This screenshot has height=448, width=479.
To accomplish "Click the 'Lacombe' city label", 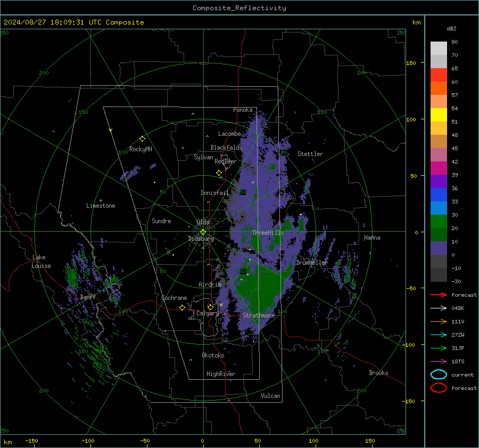I will point(229,134).
